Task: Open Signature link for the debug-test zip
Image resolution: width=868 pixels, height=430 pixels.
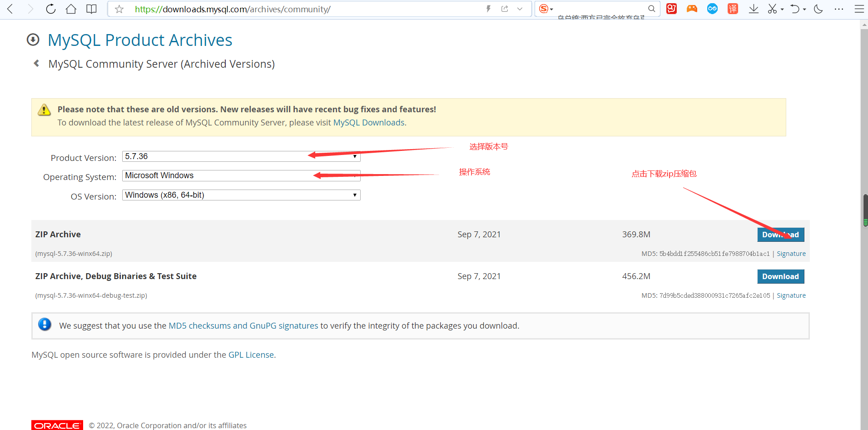Action: pos(791,295)
